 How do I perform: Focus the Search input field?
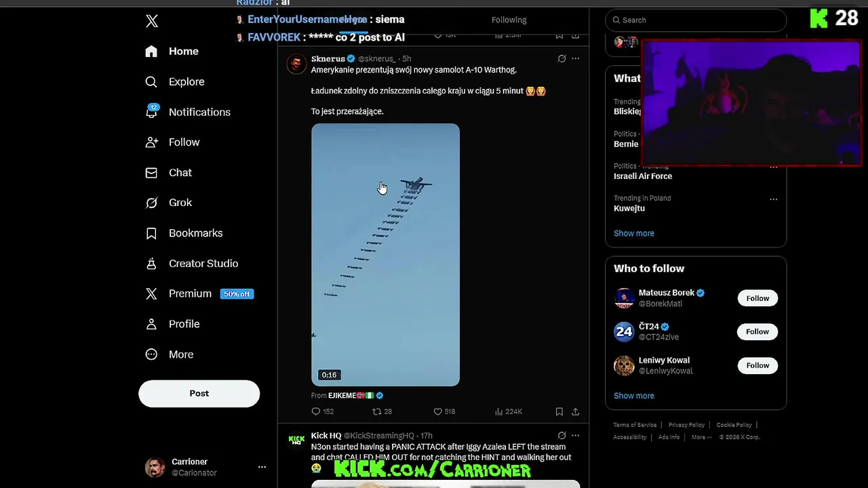point(696,20)
